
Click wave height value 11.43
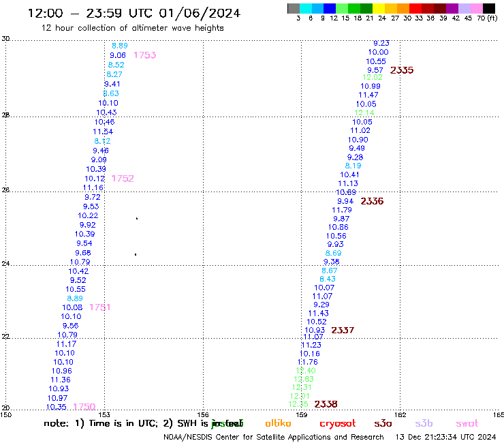coord(319,314)
